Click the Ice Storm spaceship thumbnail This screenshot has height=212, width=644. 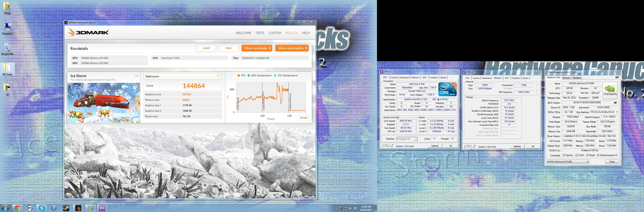(104, 103)
